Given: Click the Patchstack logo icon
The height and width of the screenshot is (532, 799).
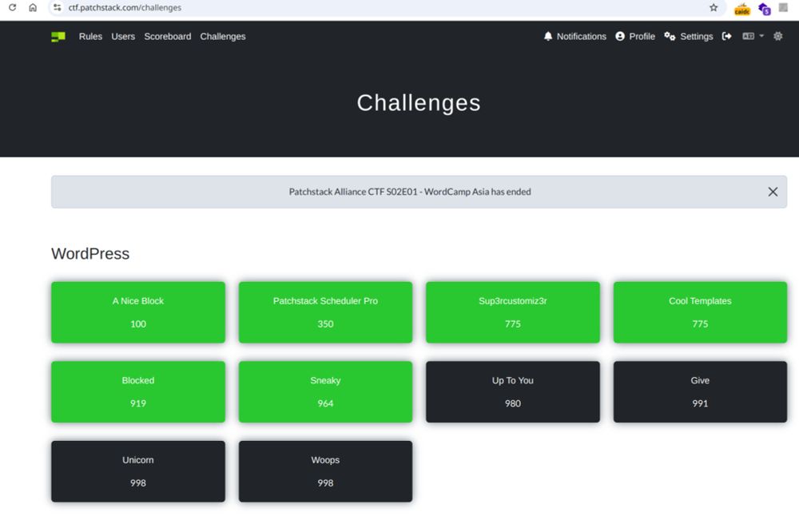Looking at the screenshot, I should [x=58, y=37].
